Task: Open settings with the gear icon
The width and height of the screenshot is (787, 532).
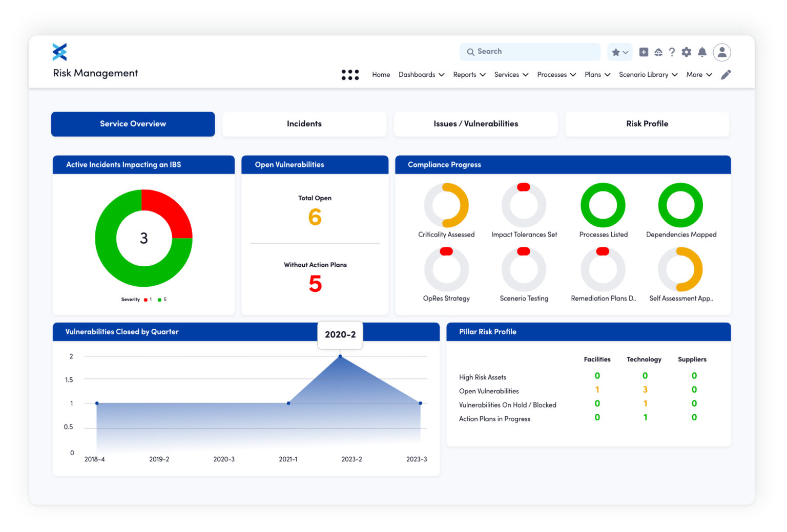Action: click(x=687, y=52)
